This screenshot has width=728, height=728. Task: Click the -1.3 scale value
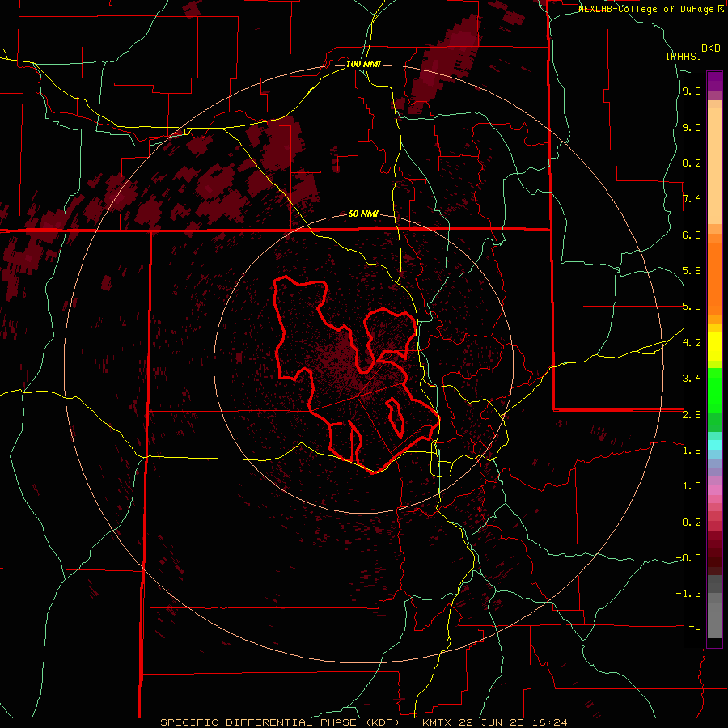coord(688,594)
